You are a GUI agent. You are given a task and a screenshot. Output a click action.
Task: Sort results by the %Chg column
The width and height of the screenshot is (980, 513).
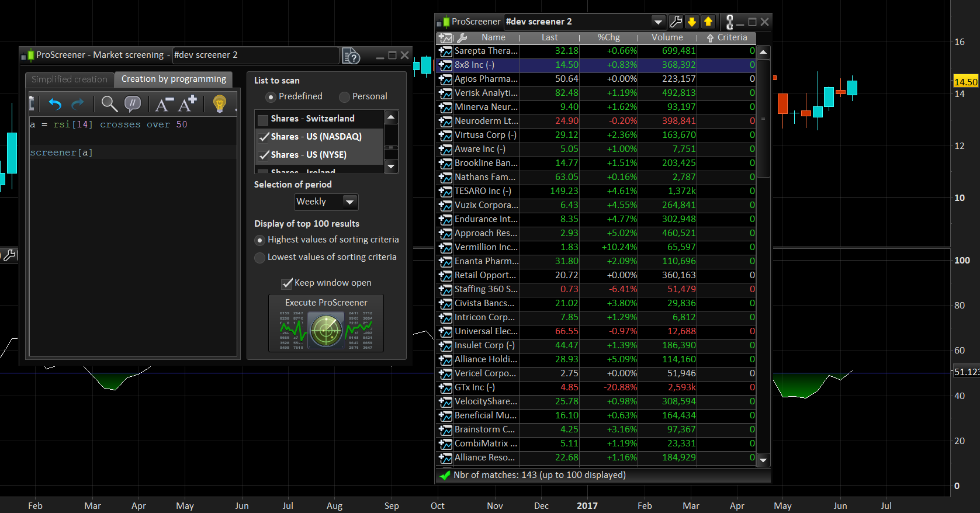[608, 37]
